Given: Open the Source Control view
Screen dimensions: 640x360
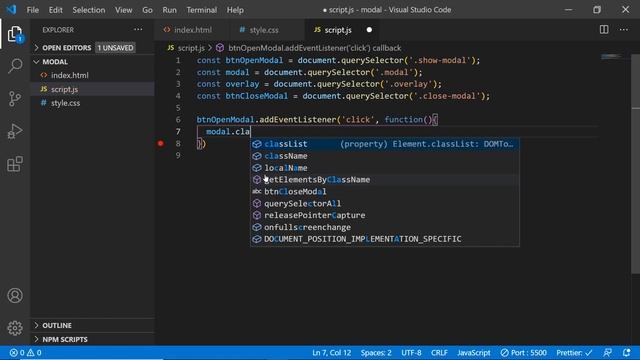Looking at the screenshot, I should (15, 99).
